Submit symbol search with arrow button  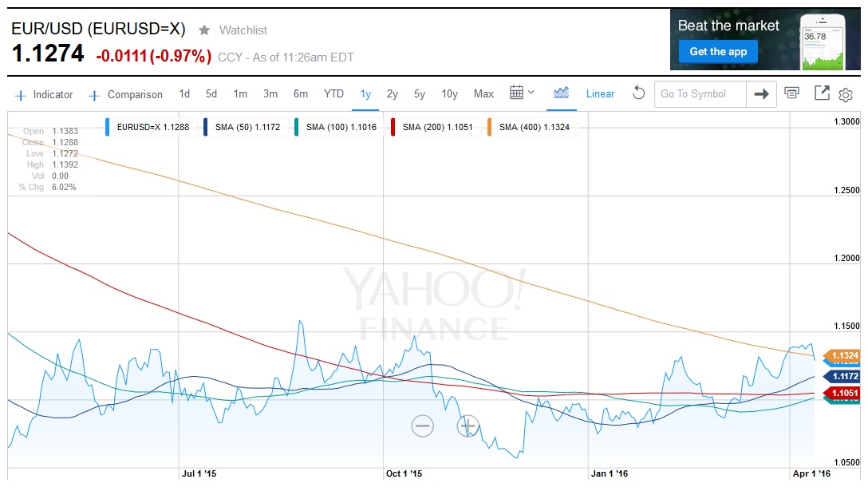[761, 94]
